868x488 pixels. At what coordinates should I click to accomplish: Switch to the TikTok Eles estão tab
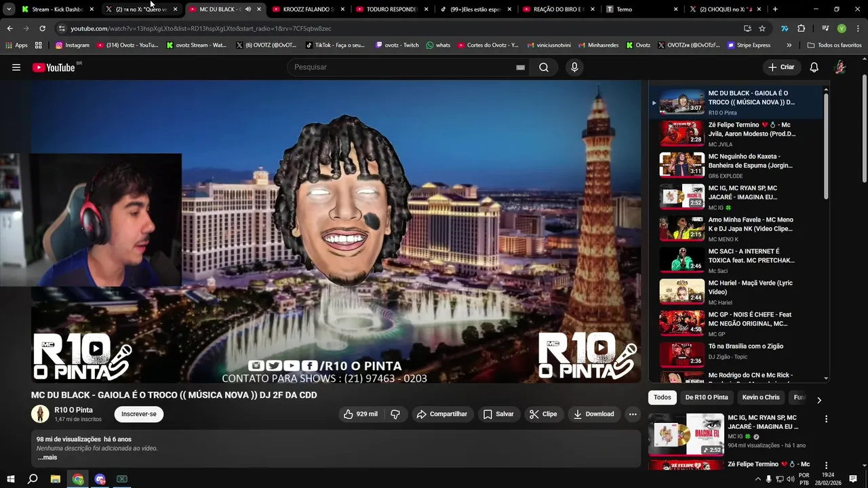click(x=476, y=9)
